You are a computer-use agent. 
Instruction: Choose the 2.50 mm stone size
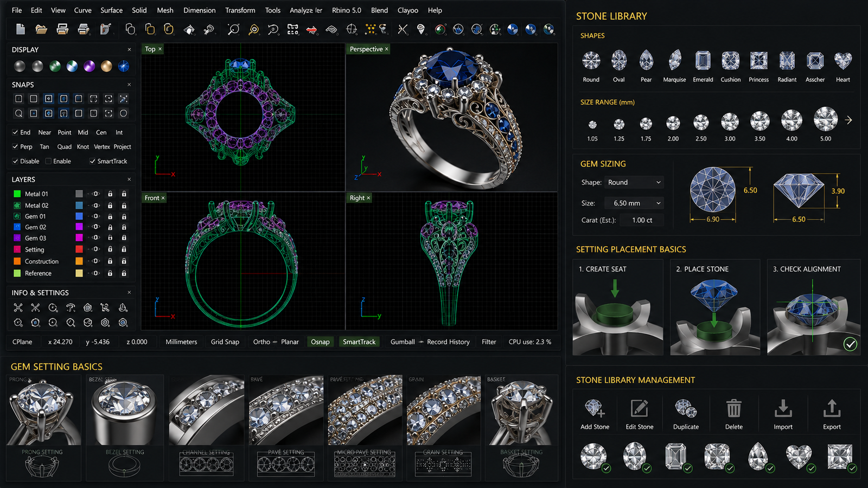click(701, 123)
